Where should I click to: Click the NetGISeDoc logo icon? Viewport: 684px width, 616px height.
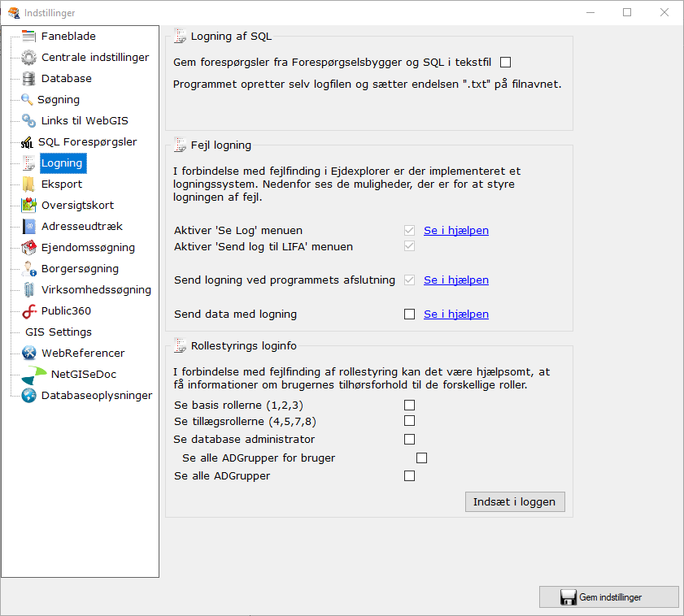(35, 375)
